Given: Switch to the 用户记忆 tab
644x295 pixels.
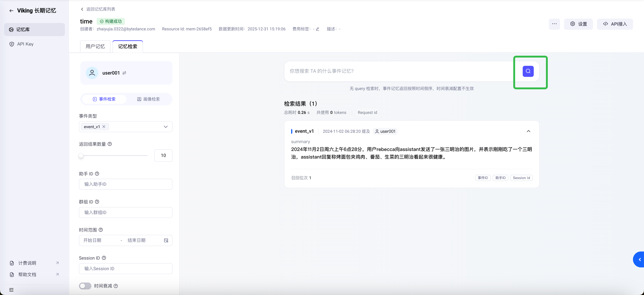Looking at the screenshot, I should point(95,46).
